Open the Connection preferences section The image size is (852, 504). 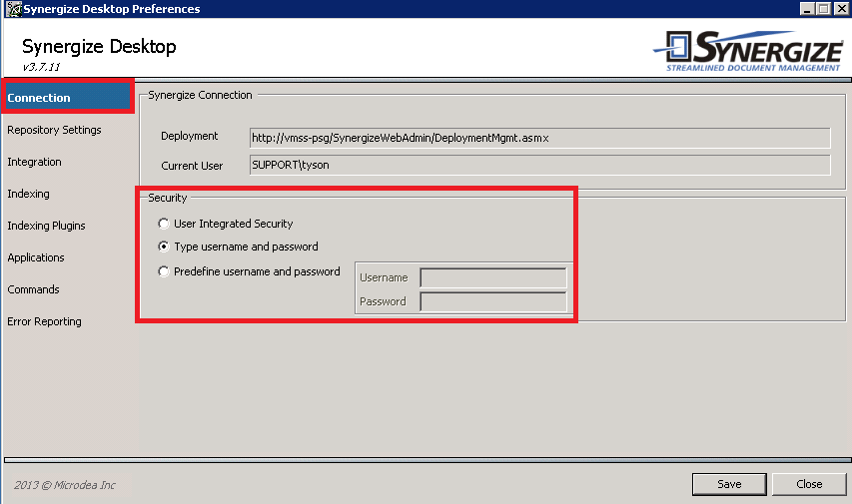click(66, 97)
